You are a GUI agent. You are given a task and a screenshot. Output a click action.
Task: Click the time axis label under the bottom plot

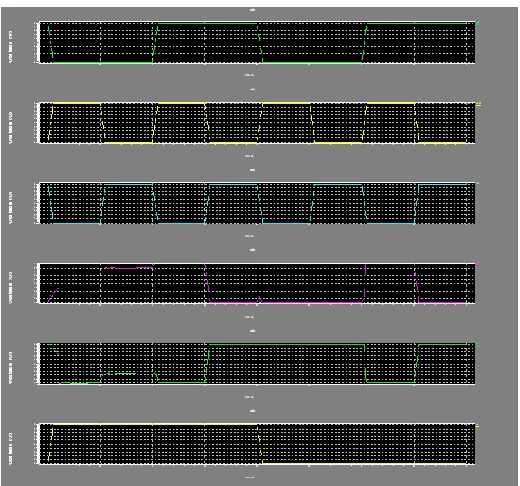tap(249, 477)
